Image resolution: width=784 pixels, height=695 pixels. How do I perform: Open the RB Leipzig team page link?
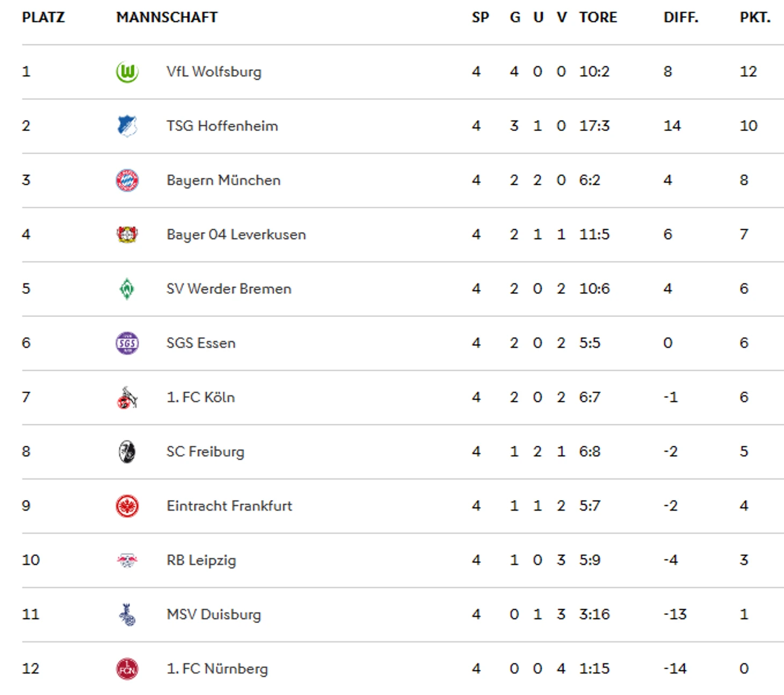pos(201,561)
